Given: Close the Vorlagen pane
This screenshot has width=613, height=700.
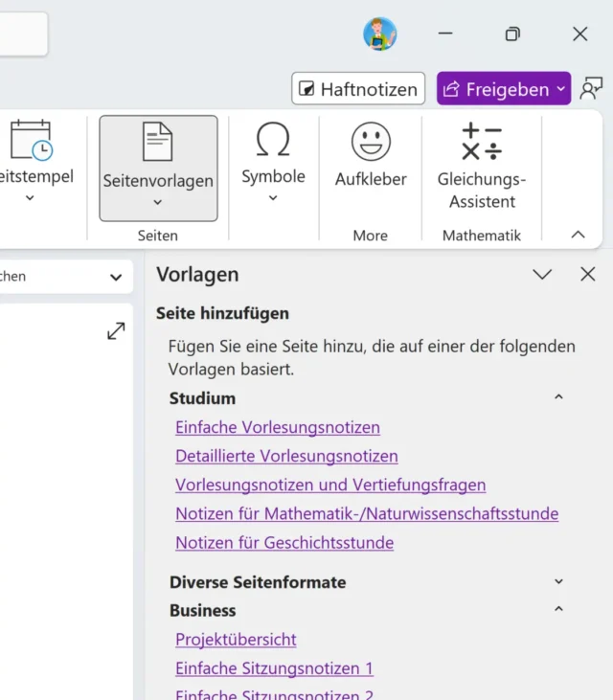Looking at the screenshot, I should [x=588, y=275].
